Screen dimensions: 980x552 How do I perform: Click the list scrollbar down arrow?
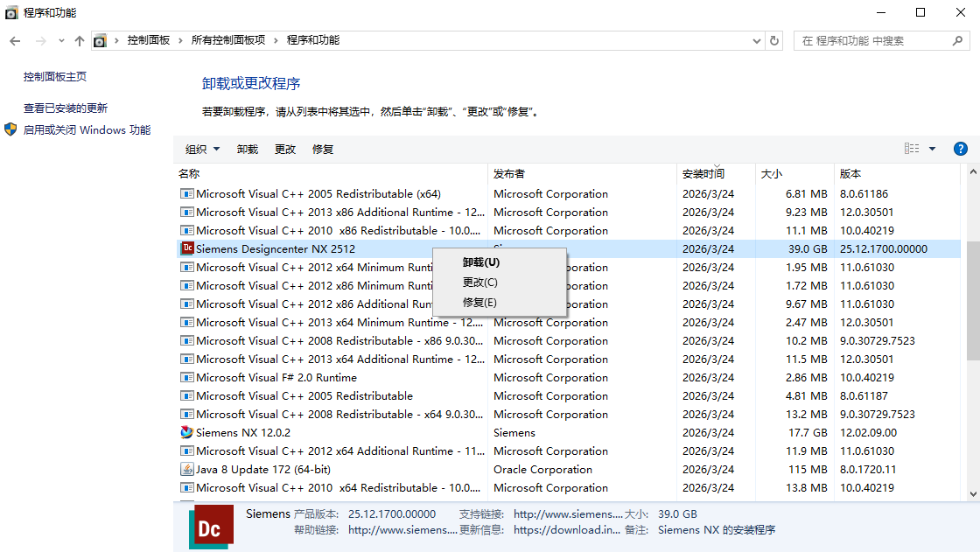973,494
